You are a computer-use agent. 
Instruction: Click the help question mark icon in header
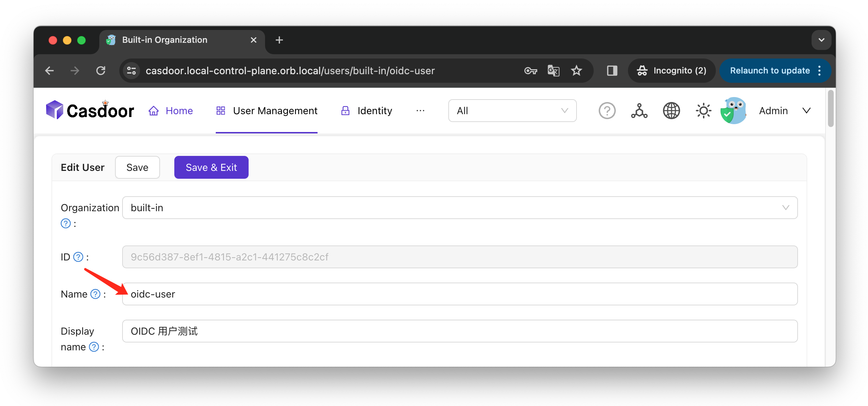click(x=607, y=111)
